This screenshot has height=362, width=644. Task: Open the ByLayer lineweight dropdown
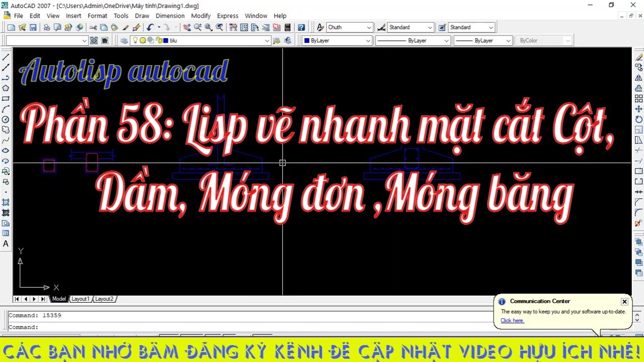(x=509, y=41)
